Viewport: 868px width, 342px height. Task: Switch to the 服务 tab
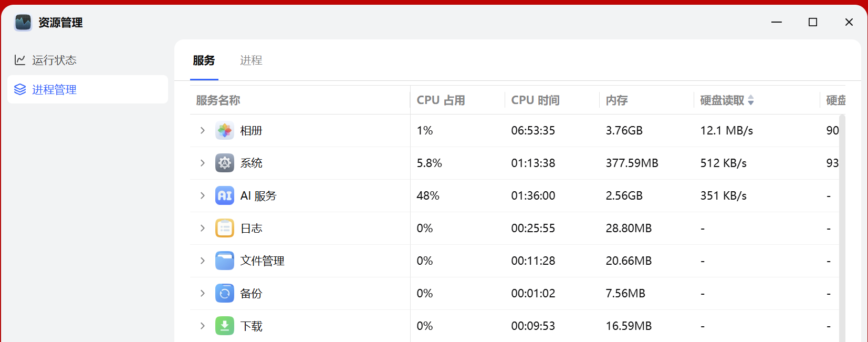point(204,60)
